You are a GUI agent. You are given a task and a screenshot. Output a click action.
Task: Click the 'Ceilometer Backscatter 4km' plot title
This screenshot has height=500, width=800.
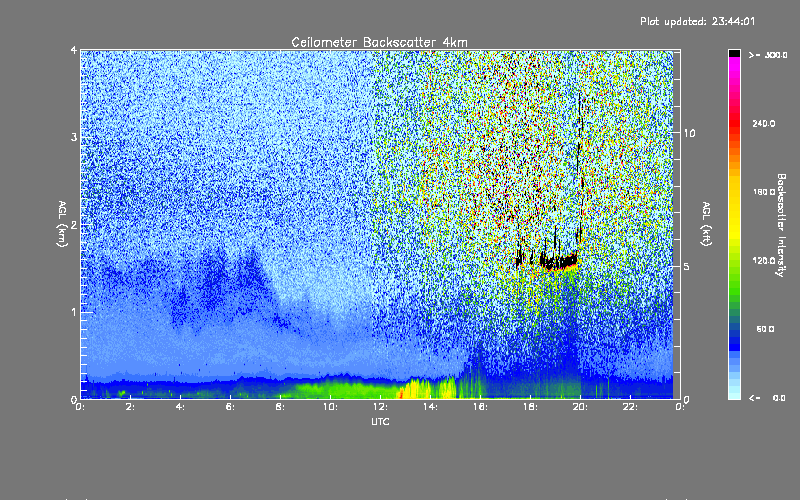click(x=379, y=42)
